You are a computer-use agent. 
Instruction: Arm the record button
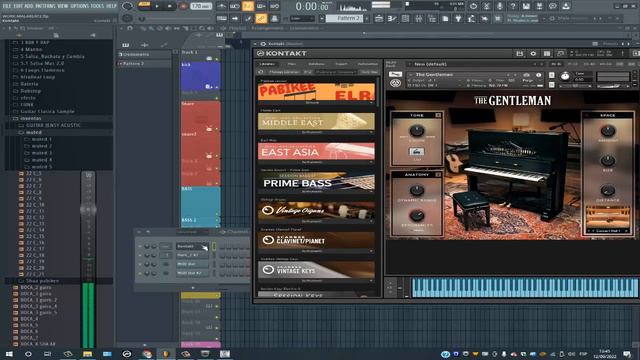point(183,6)
